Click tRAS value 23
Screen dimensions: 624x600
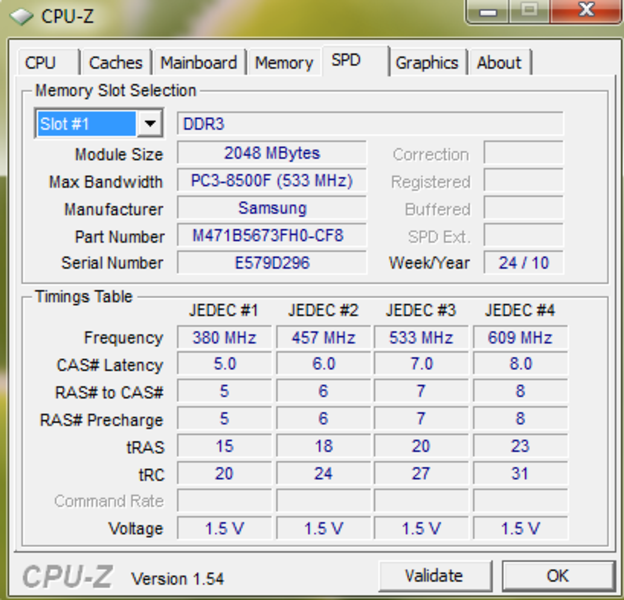click(x=520, y=446)
